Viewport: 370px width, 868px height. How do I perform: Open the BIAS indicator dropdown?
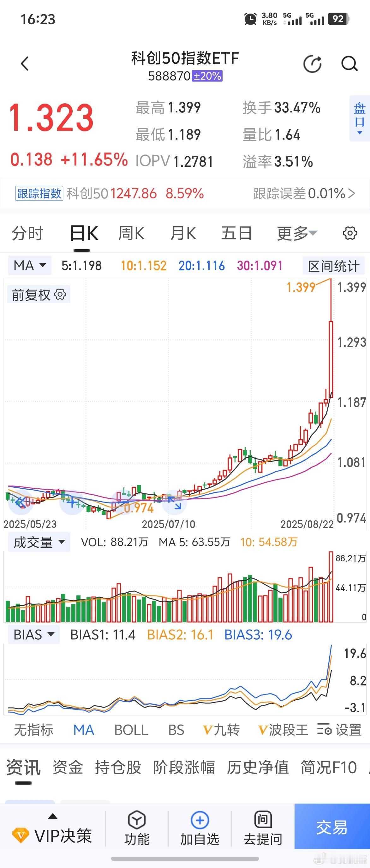(34, 635)
